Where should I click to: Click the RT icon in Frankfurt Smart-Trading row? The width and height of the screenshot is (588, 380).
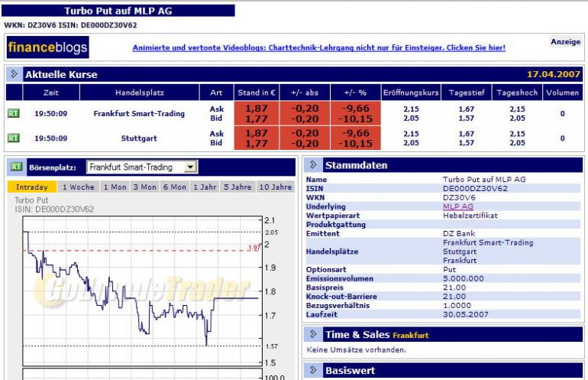pos(13,113)
